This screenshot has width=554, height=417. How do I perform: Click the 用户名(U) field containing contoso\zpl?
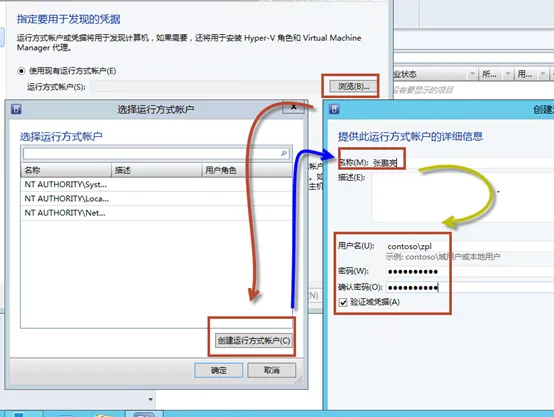[470, 246]
